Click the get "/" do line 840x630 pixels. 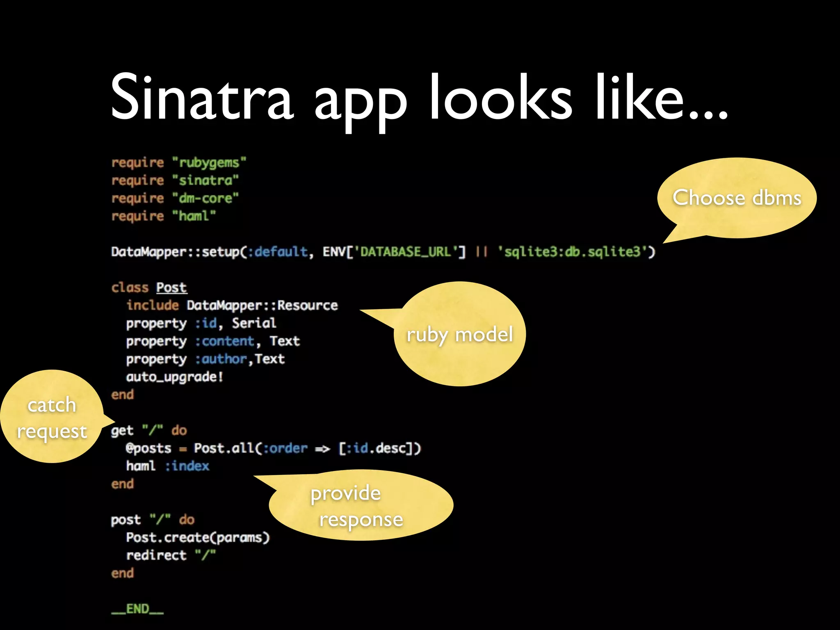point(149,431)
